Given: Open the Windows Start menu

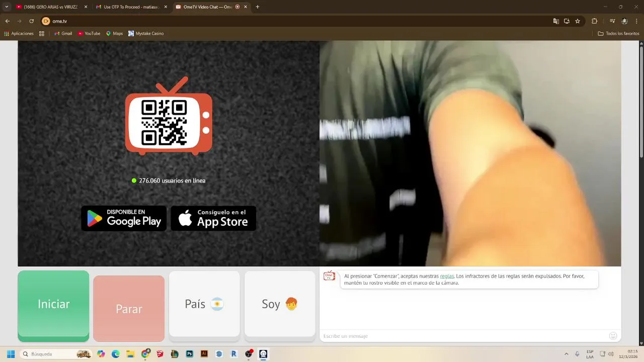Looking at the screenshot, I should tap(11, 354).
